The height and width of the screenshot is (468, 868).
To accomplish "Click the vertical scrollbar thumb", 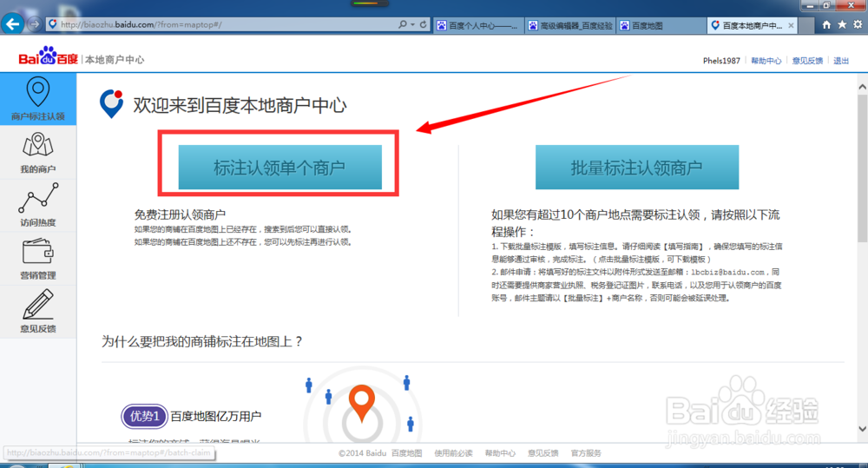I will tap(862, 168).
